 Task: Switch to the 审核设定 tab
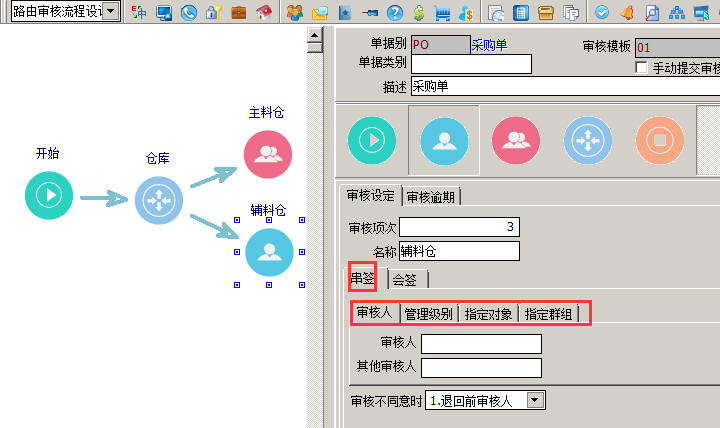[x=371, y=196]
